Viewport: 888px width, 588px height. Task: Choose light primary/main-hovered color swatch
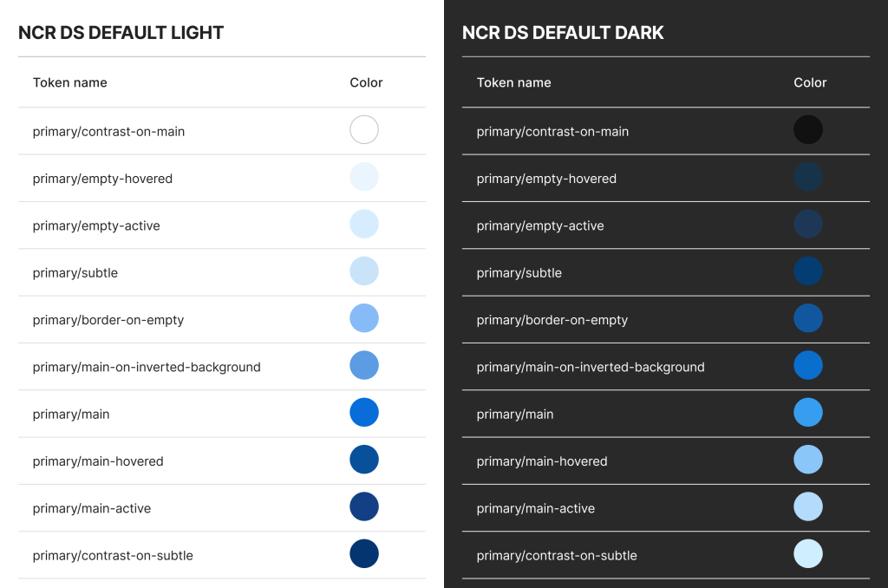point(364,460)
